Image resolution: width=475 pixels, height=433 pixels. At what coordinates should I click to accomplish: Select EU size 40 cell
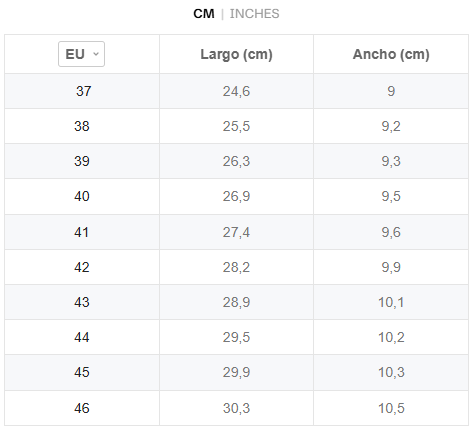[x=82, y=196]
